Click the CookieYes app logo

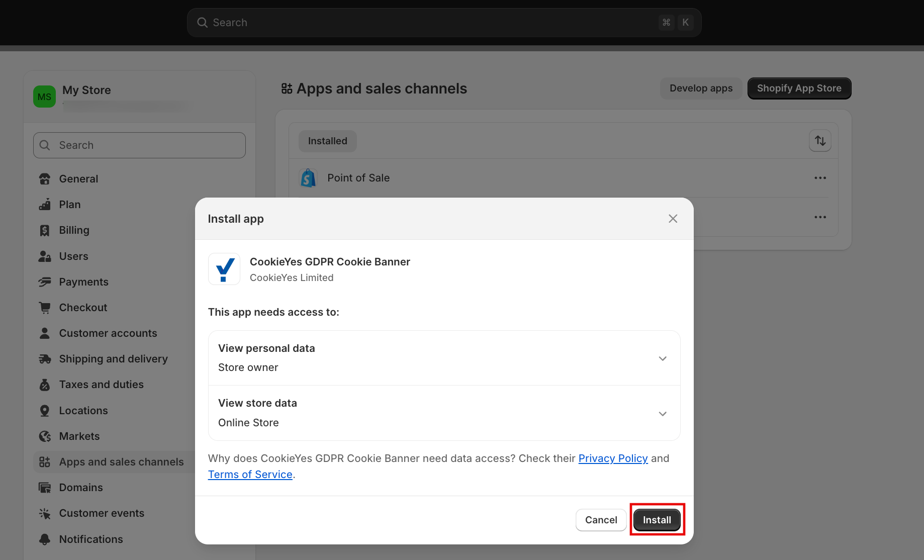pyautogui.click(x=224, y=269)
